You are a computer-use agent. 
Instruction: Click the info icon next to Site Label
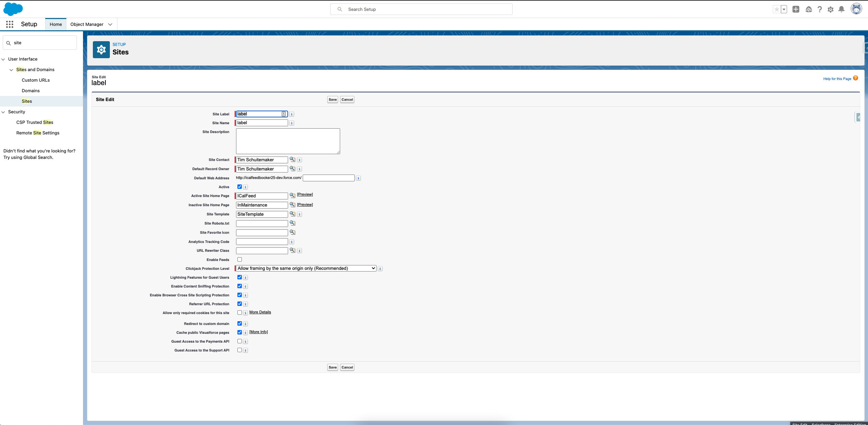[292, 114]
